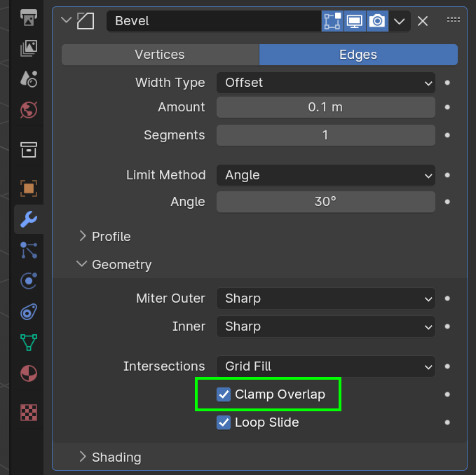Open Physics properties icon
This screenshot has width=476, height=475.
[x=29, y=281]
